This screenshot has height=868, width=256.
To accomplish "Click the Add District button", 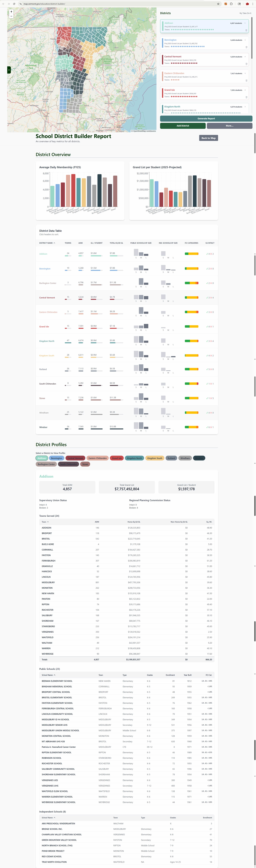I will click(183, 126).
